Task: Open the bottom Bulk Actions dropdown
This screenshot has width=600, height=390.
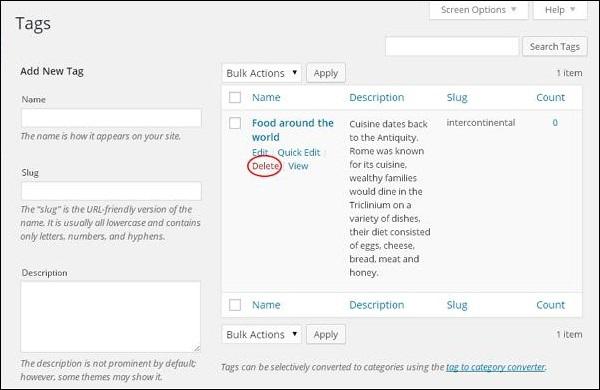Action: pyautogui.click(x=262, y=335)
